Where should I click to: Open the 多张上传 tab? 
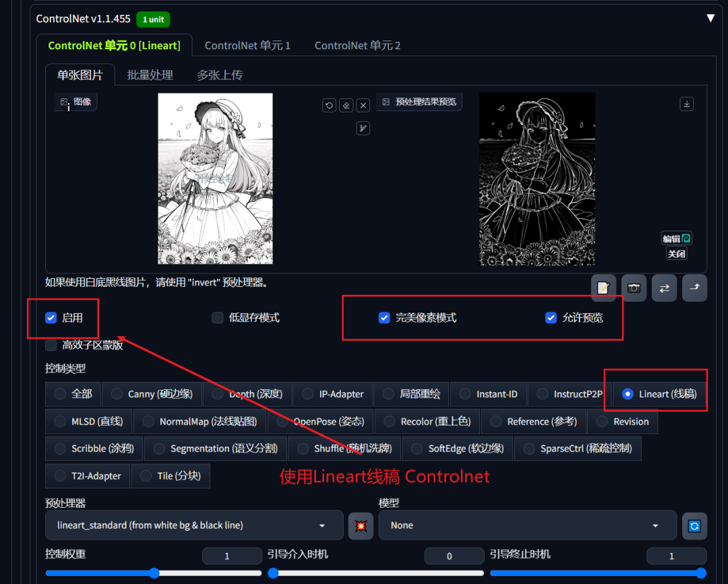pos(220,75)
